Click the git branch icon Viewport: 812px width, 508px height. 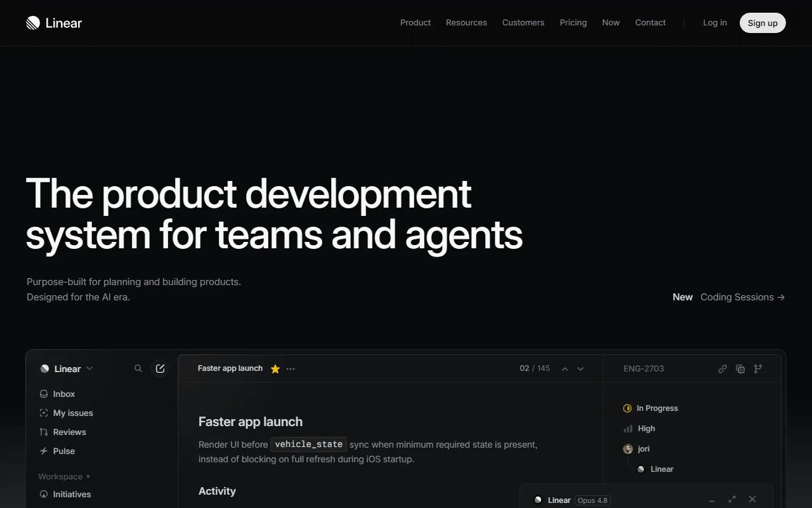[758, 369]
